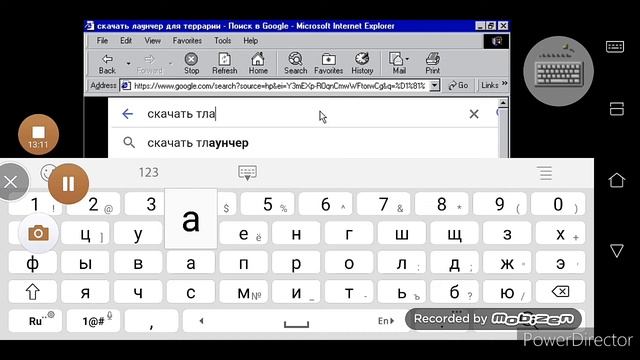The height and width of the screenshot is (360, 640).
Task: Tap the number 0 key
Action: pyautogui.click(x=558, y=204)
